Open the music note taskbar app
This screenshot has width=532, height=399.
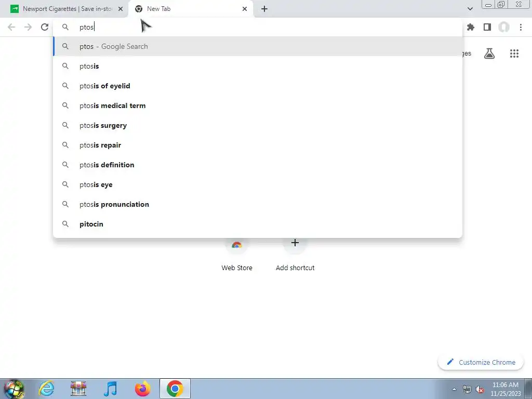[110, 389]
